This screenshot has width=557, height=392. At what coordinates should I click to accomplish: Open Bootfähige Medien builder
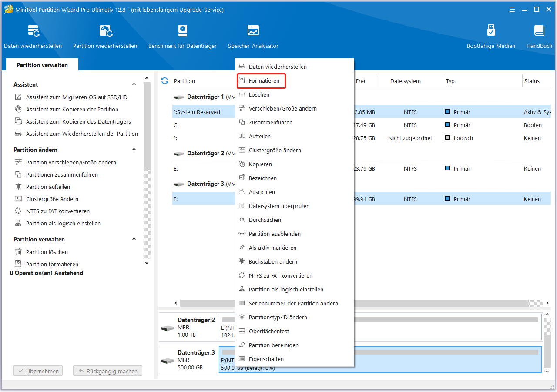click(x=491, y=37)
